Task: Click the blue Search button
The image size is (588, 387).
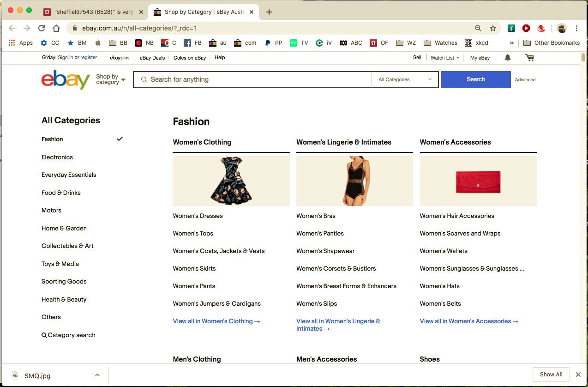Action: pos(476,79)
